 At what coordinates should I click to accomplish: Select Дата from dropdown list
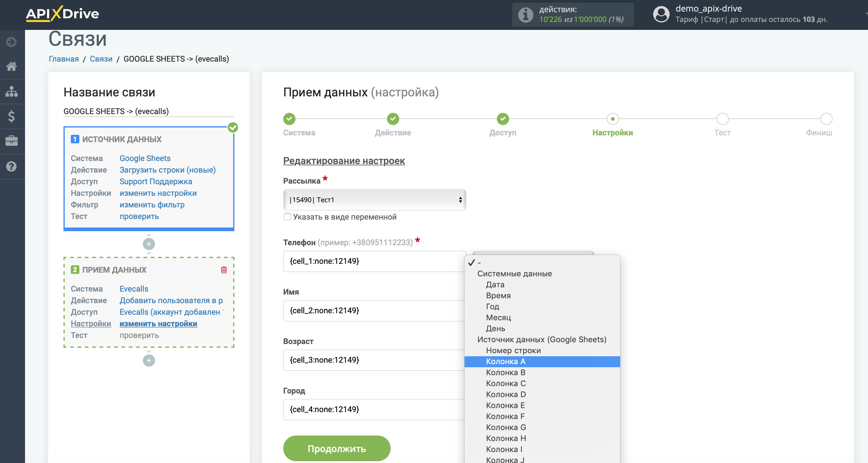pyautogui.click(x=542, y=285)
